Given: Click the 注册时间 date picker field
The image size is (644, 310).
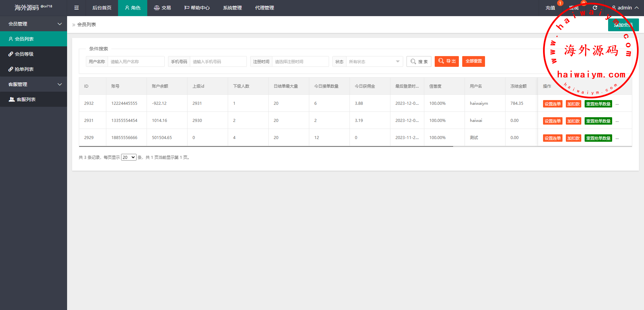Looking at the screenshot, I should [300, 61].
